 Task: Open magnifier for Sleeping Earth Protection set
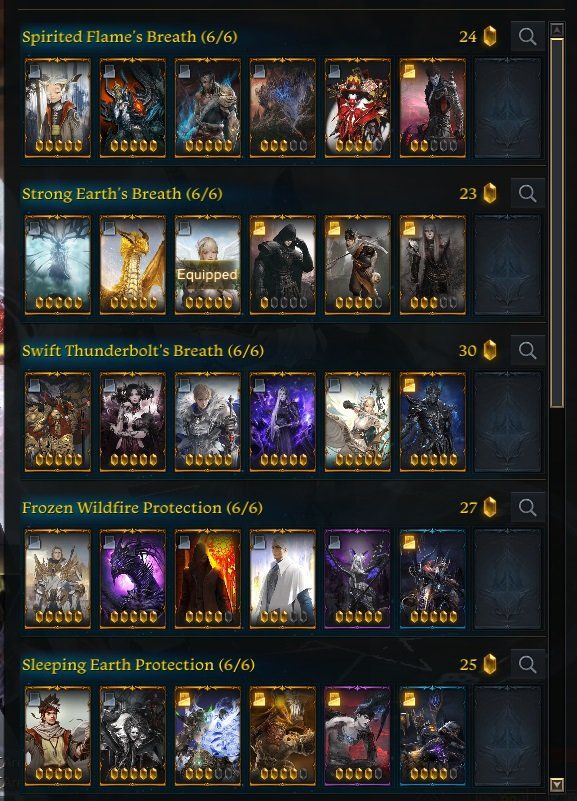click(527, 664)
